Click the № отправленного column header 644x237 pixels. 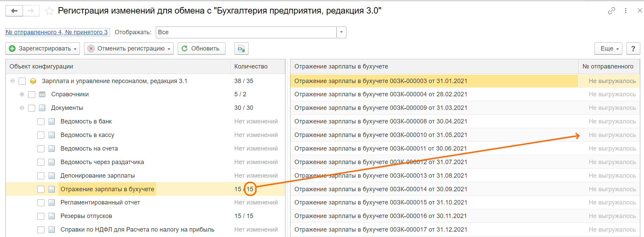609,66
